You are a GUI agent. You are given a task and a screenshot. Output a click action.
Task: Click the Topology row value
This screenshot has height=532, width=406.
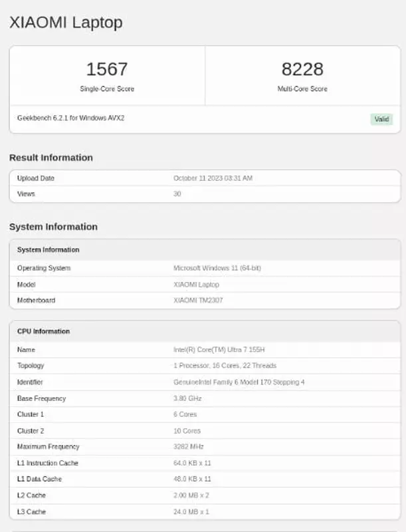point(225,366)
